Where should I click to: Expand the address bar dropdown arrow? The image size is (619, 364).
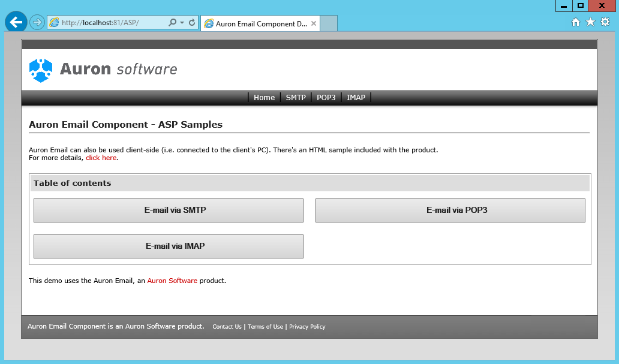182,23
